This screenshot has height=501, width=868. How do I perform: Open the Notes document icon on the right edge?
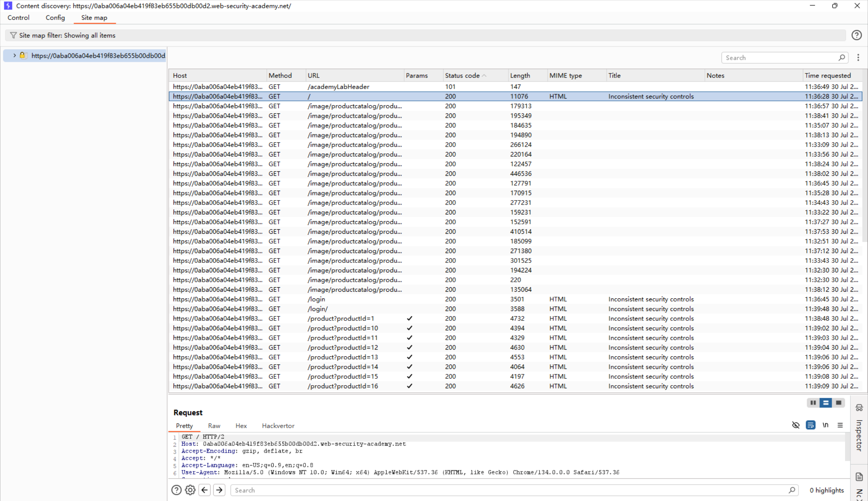click(x=860, y=477)
